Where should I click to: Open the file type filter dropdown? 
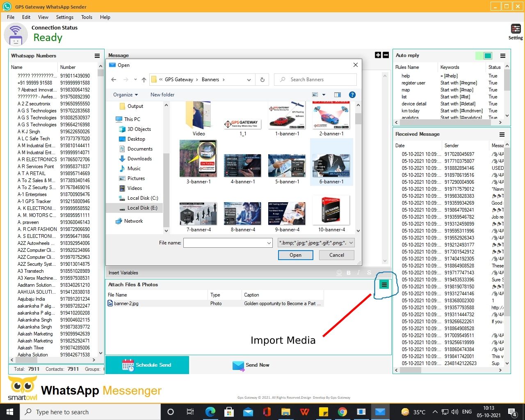point(316,243)
